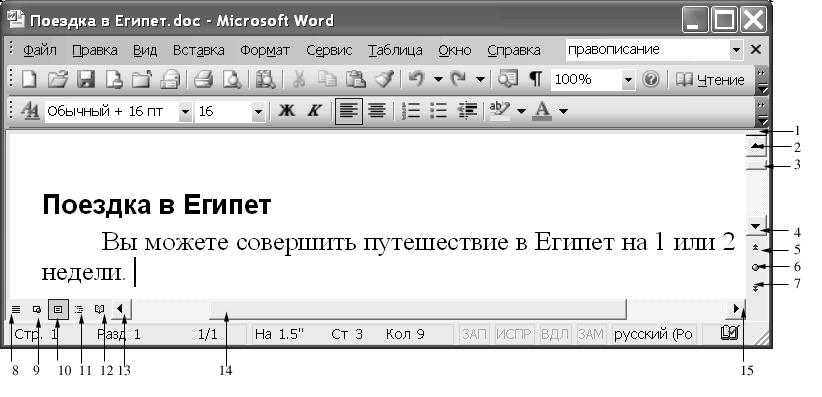Screen dimensions: 822x397
Task: Undo the last action
Action: (x=416, y=80)
